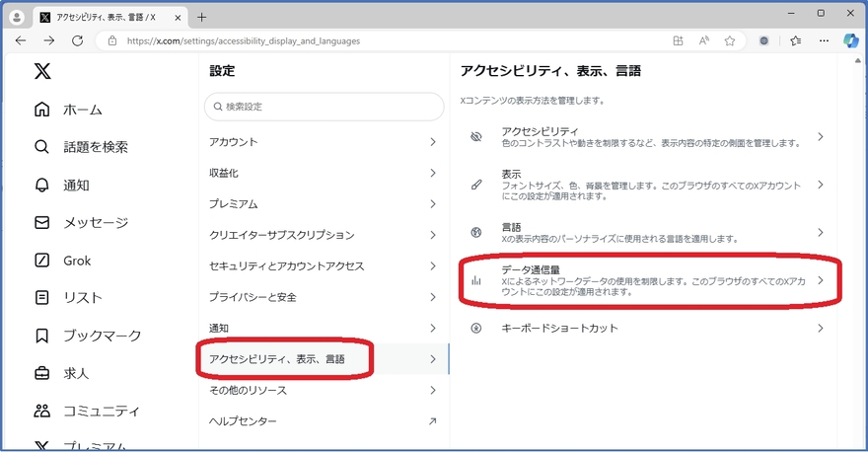Expand クリエイターサブスクリプション chevron
This screenshot has width=868, height=452.
coord(433,235)
